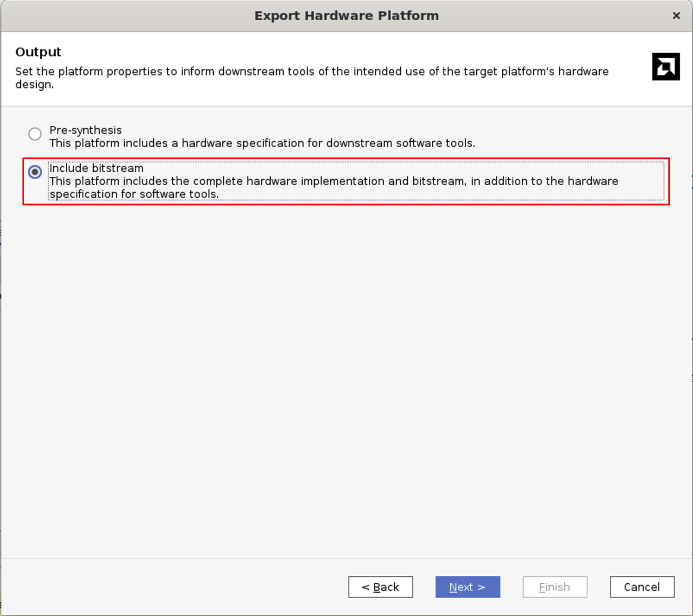Click the disabled Finish button
Screen dimensions: 693x616
pos(554,587)
